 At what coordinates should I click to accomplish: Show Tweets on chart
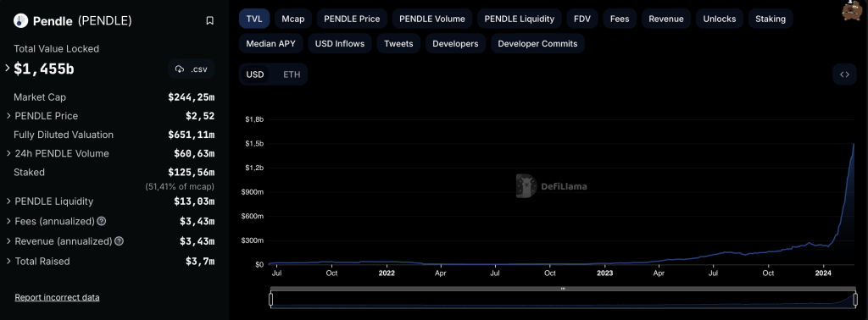pos(398,44)
